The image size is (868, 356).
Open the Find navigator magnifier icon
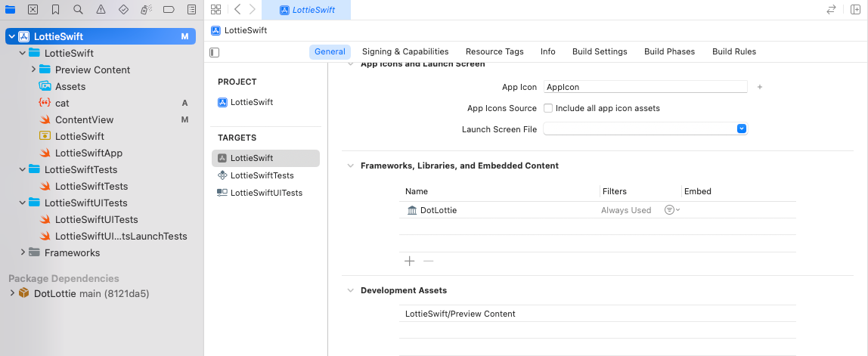[x=78, y=9]
